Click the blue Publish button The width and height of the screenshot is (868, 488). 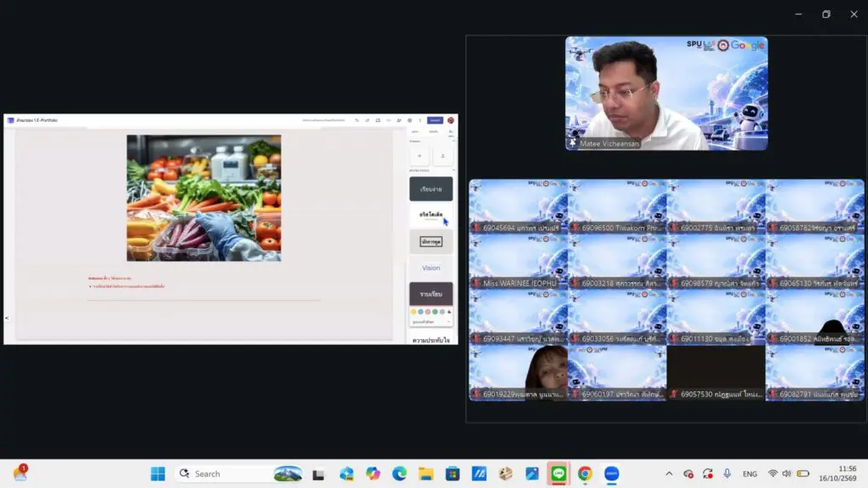pyautogui.click(x=435, y=120)
